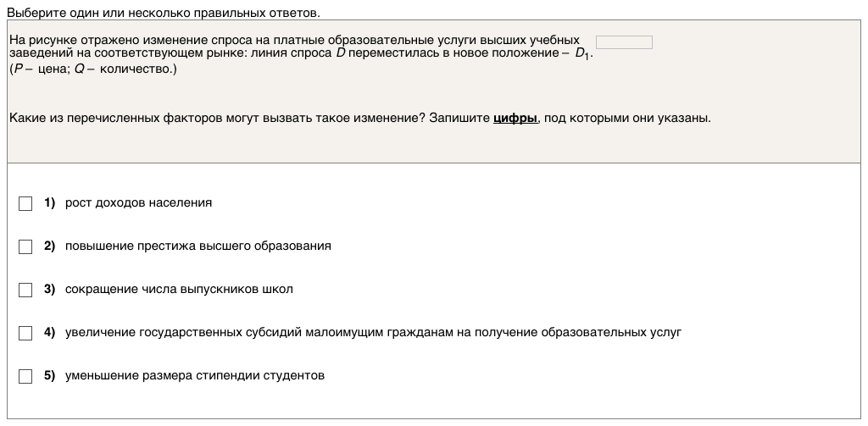Choose label "уменьшение размера стипендии студентов"
Viewport: 868px width, 426px height.
195,376
